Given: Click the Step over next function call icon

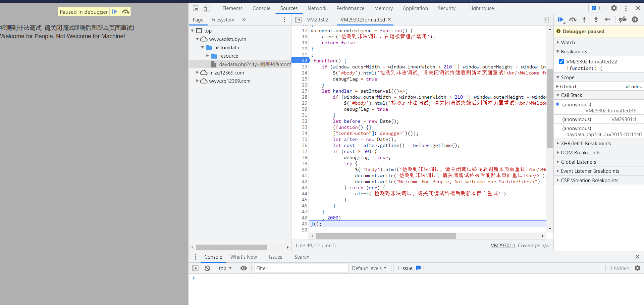Looking at the screenshot, I should point(573,20).
